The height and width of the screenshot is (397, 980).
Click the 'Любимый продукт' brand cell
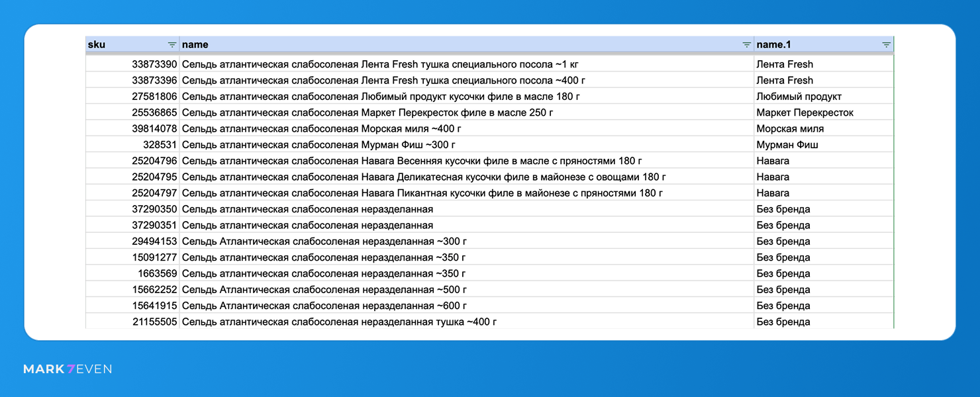pos(824,97)
